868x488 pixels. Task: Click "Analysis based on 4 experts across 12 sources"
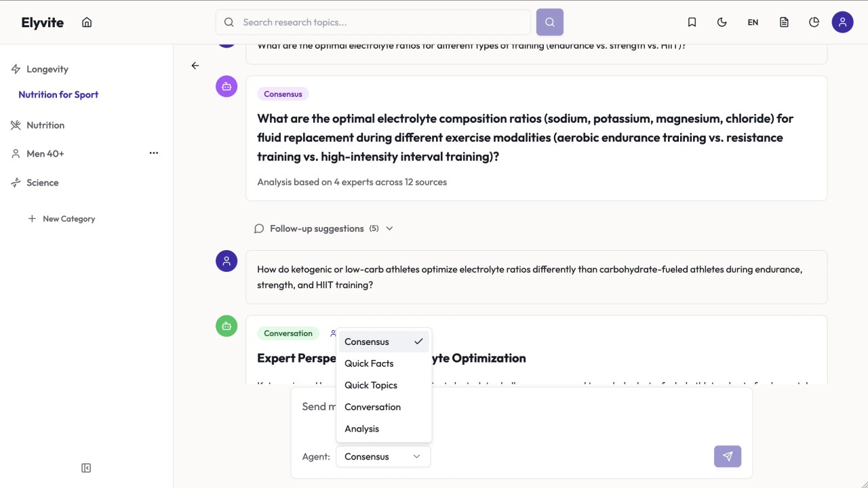(x=352, y=182)
